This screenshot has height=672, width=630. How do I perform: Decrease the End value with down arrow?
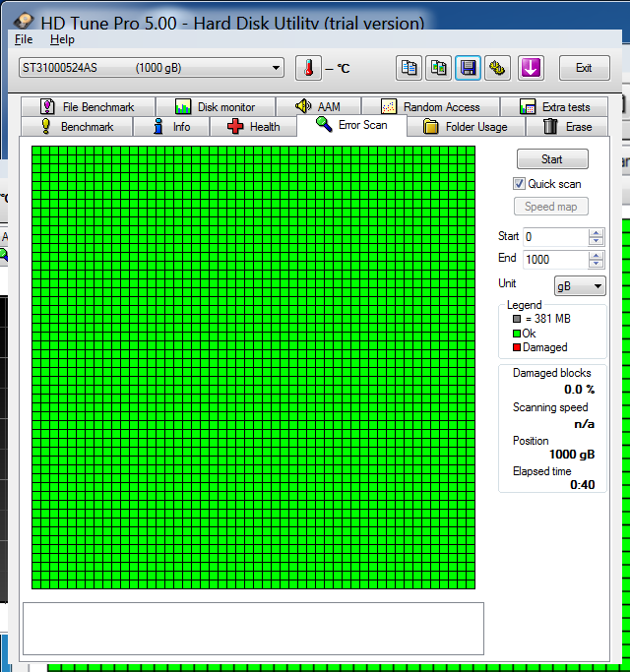pyautogui.click(x=596, y=264)
